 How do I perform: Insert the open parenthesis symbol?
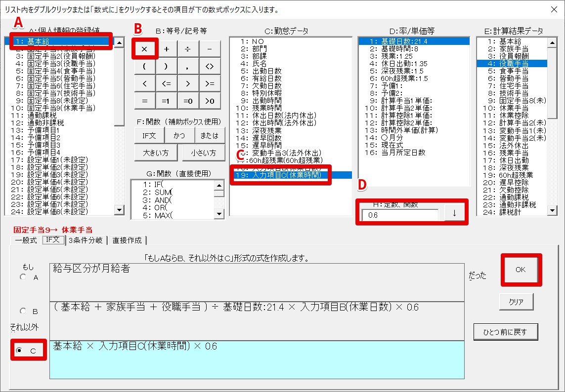tap(144, 66)
